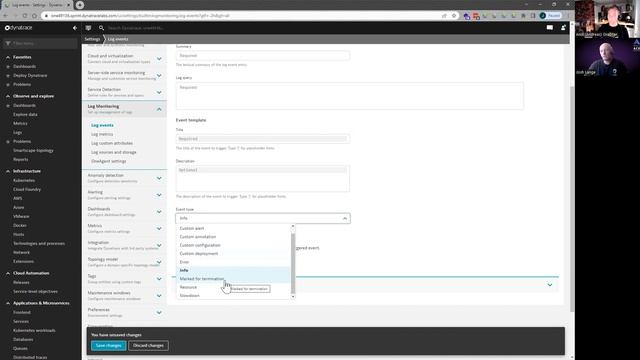
Task: Collapse the Favorites section
Action: (x=8, y=57)
